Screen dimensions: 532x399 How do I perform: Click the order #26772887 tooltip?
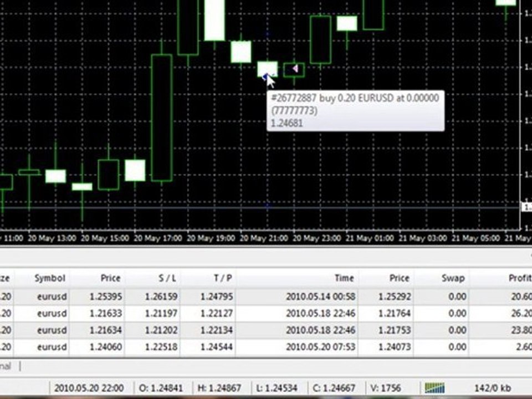(x=356, y=111)
